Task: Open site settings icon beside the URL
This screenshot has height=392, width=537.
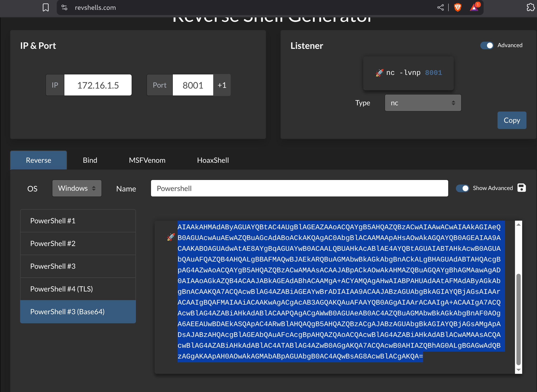Action: [x=64, y=7]
